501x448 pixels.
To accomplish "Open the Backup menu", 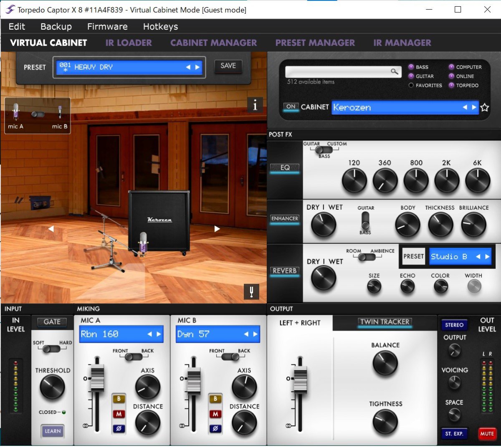I will 56,27.
